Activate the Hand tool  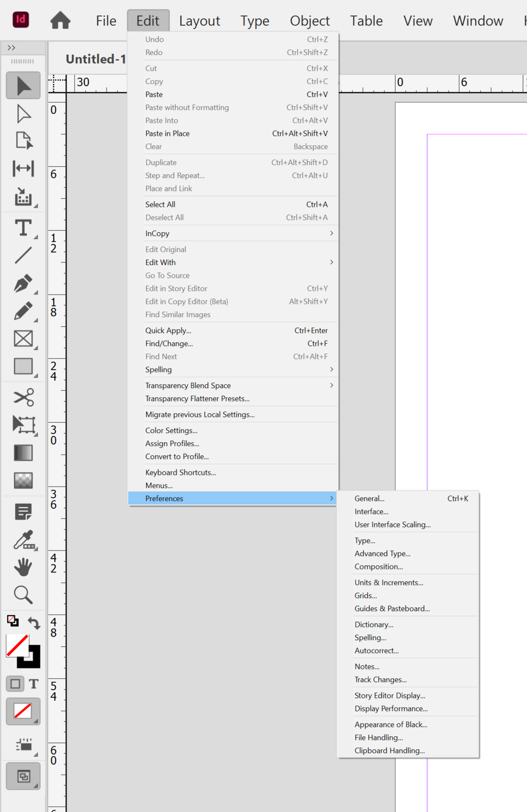23,567
